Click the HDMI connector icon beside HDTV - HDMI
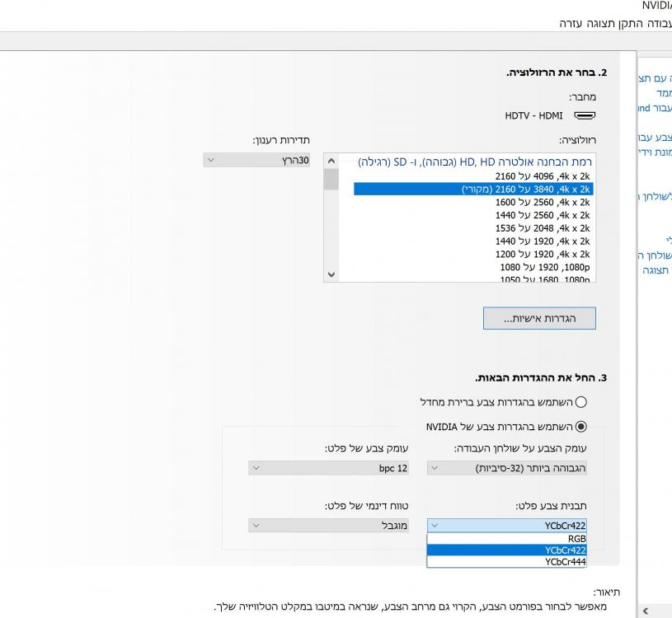672x618 pixels. (x=585, y=115)
